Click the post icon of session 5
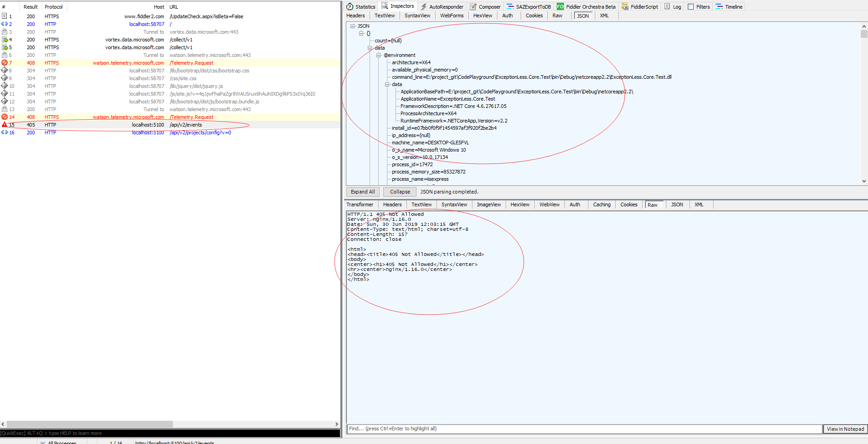This screenshot has width=868, height=444. coord(5,47)
